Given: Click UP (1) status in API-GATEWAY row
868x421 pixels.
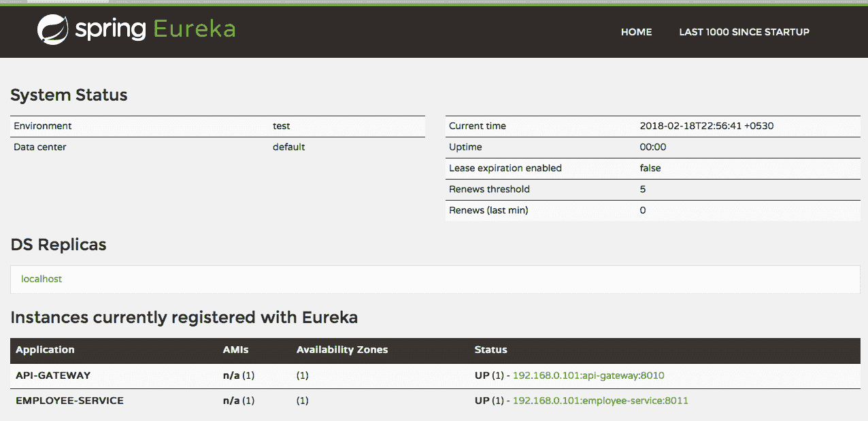Looking at the screenshot, I should [x=489, y=375].
